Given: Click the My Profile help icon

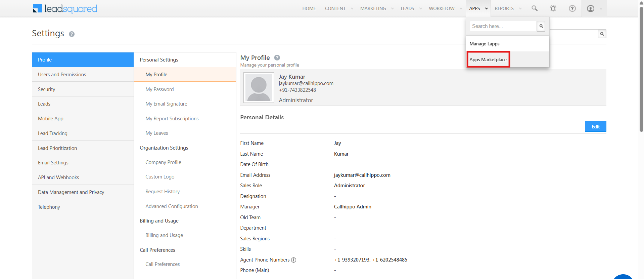Looking at the screenshot, I should coord(277,57).
